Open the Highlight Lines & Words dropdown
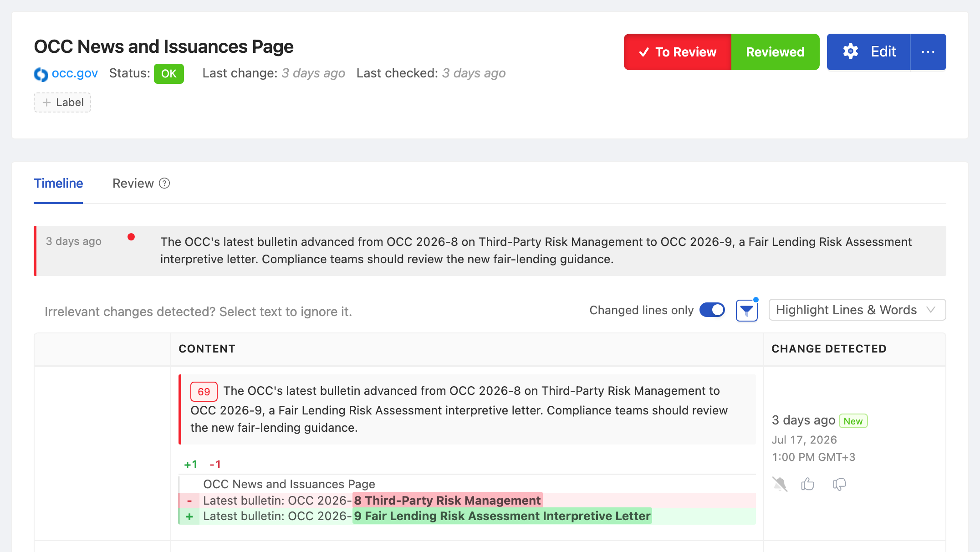 (857, 310)
